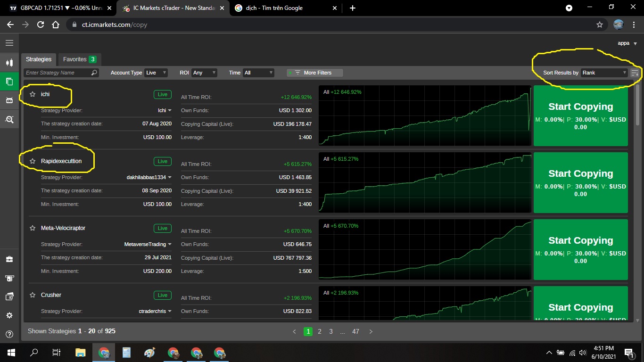Screen dimensions: 644x362
Task: Switch to the Strategies tab
Action: click(x=39, y=59)
